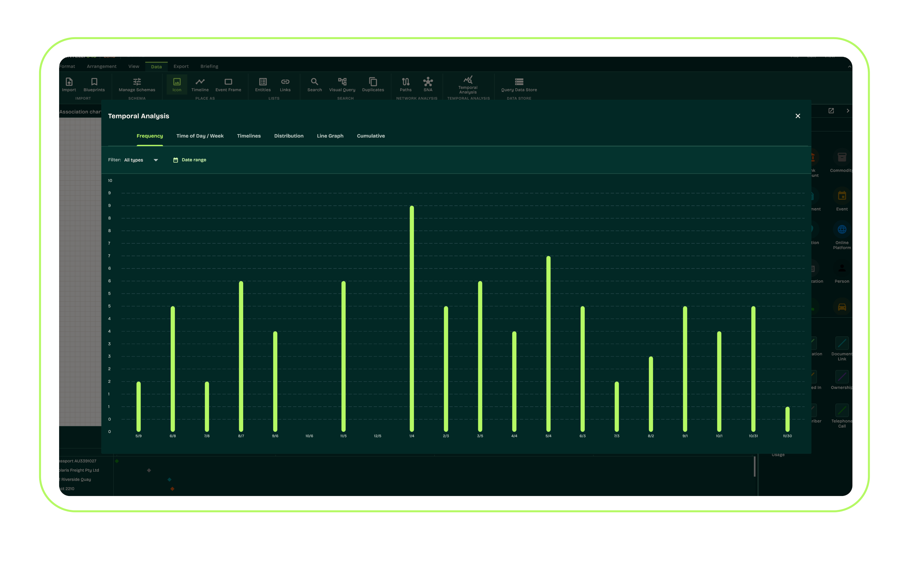This screenshot has width=924, height=575.
Task: Select the Document Link type
Action: coord(842,348)
